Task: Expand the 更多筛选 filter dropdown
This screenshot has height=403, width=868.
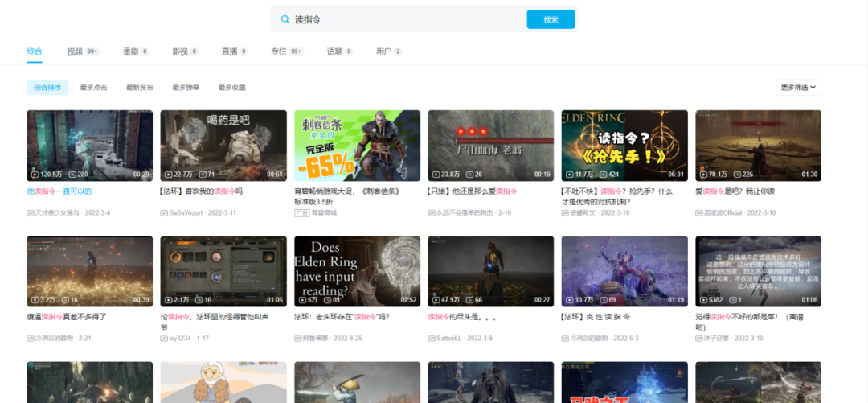Action: (798, 88)
